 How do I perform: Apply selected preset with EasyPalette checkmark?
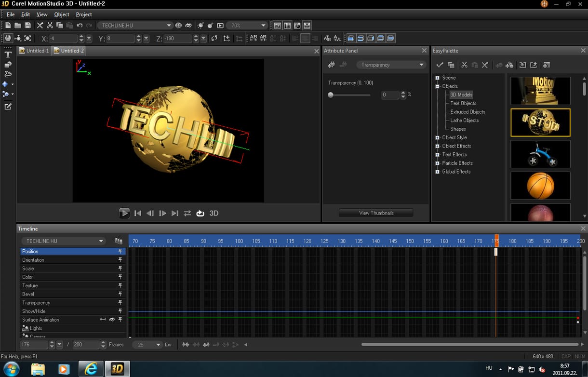click(440, 65)
